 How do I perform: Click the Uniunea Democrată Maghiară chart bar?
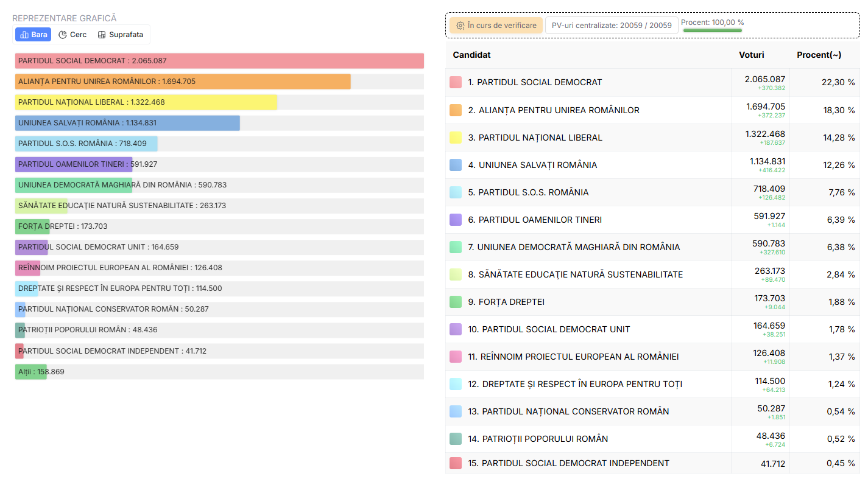[73, 185]
